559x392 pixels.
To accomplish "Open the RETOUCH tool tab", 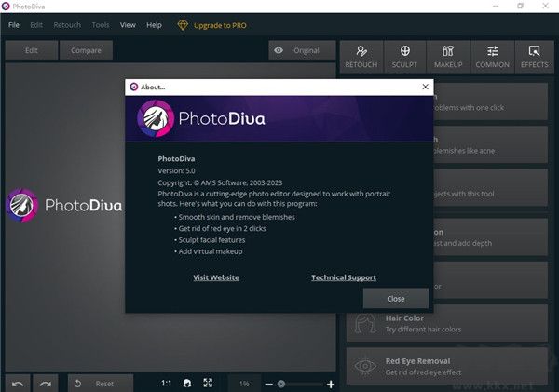I will 361,57.
